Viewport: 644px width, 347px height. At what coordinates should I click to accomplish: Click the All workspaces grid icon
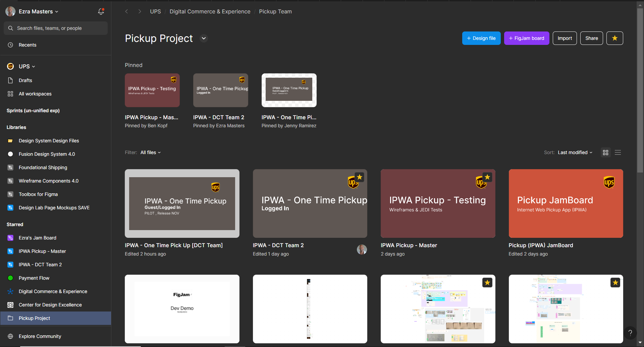coord(10,94)
